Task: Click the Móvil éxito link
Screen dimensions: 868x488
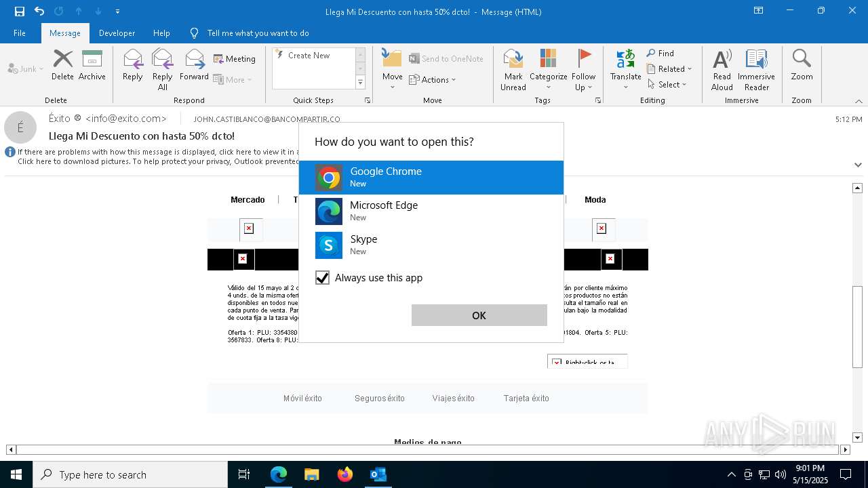Action: pyautogui.click(x=302, y=399)
